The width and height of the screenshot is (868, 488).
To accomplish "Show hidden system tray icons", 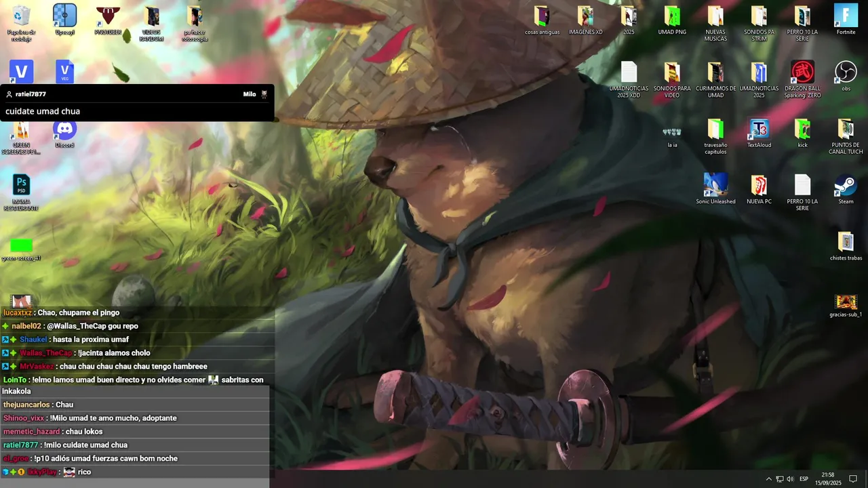I will tap(768, 479).
